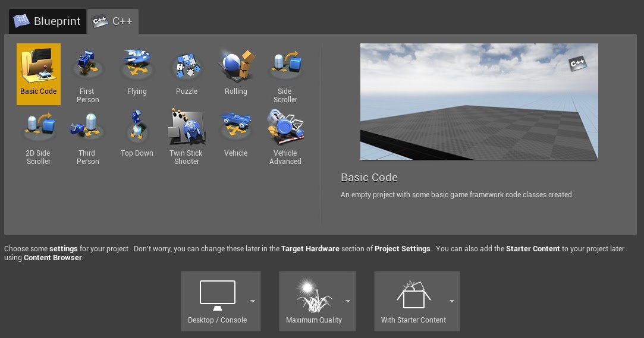Open the Desktop / Console dropdown arrow
The image size is (644, 338).
click(253, 301)
